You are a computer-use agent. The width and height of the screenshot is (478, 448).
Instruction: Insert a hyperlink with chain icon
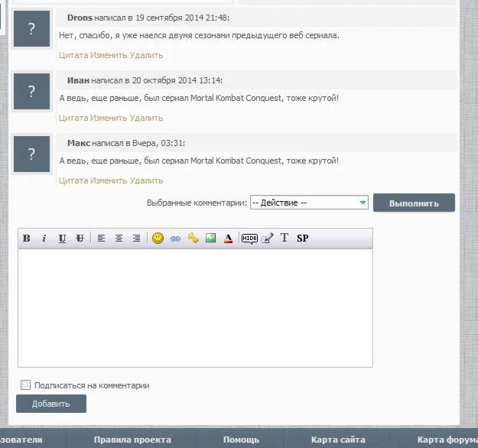click(175, 239)
